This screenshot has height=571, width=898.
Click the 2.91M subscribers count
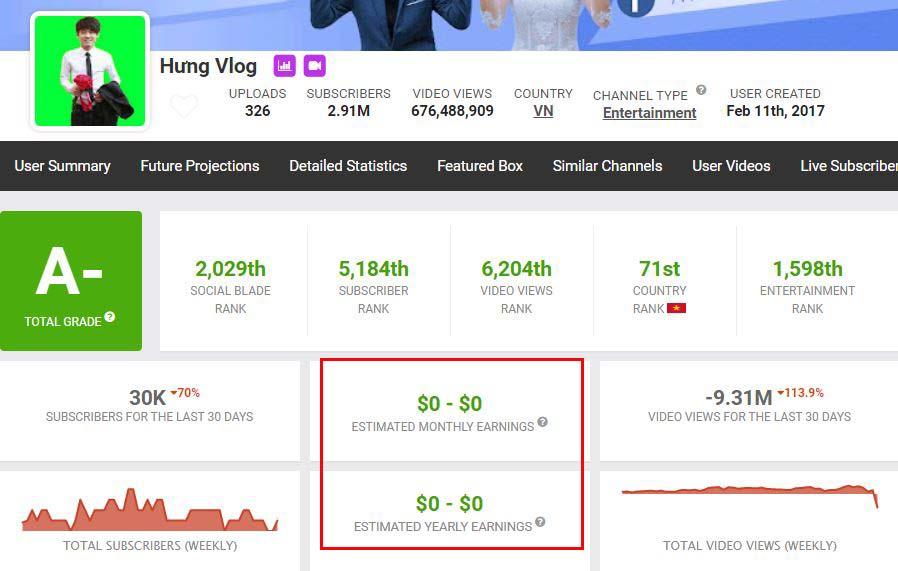(x=349, y=111)
